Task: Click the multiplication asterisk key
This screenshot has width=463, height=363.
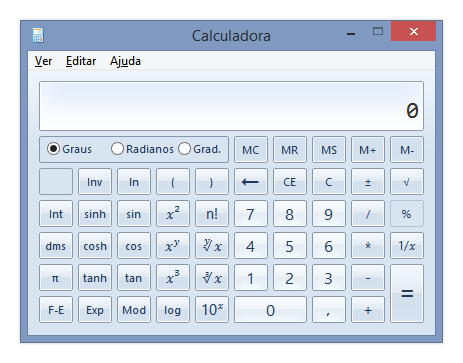Action: click(368, 246)
